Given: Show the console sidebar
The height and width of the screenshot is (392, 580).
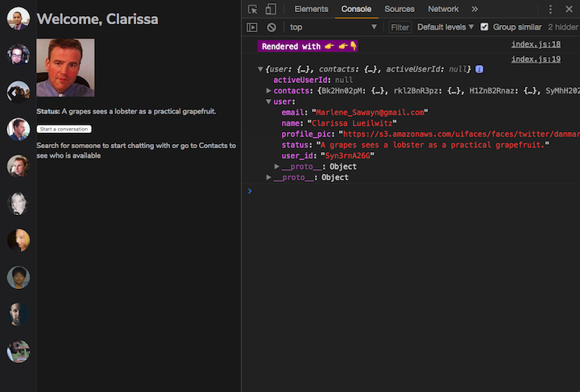Looking at the screenshot, I should pyautogui.click(x=252, y=27).
